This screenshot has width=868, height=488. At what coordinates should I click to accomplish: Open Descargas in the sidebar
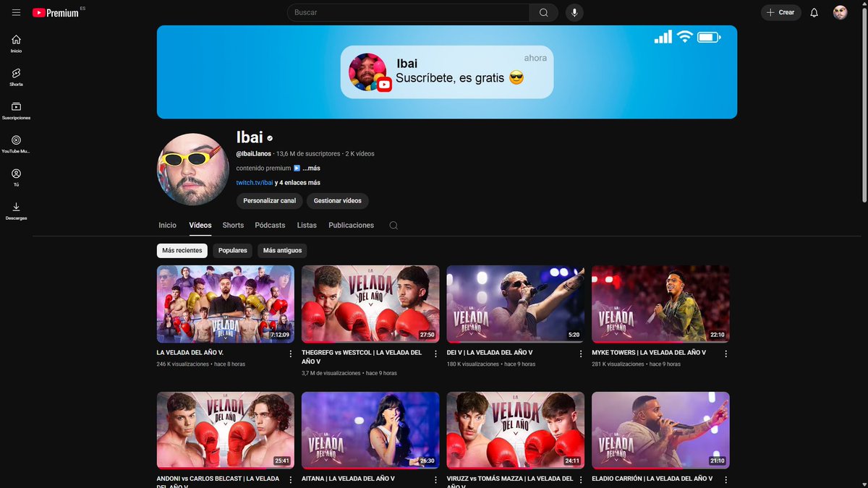tap(16, 210)
